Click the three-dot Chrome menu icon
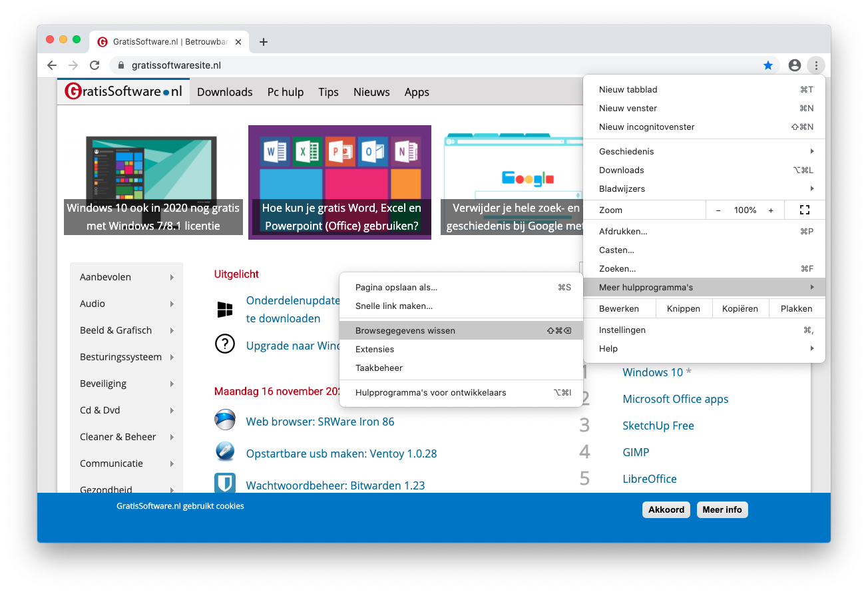 tap(815, 65)
